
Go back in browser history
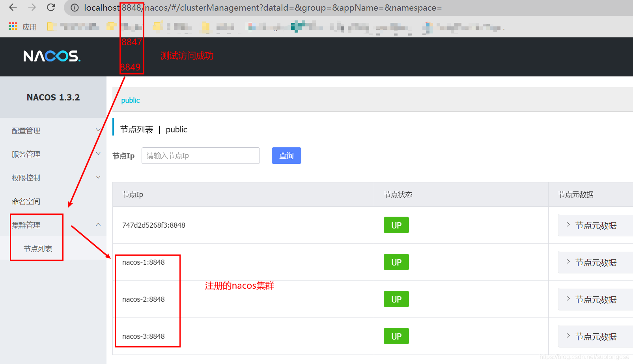click(x=13, y=7)
